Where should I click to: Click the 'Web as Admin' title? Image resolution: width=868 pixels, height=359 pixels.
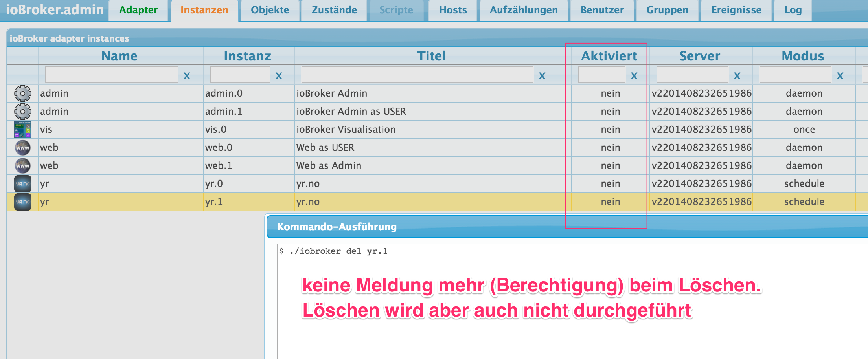click(x=329, y=166)
